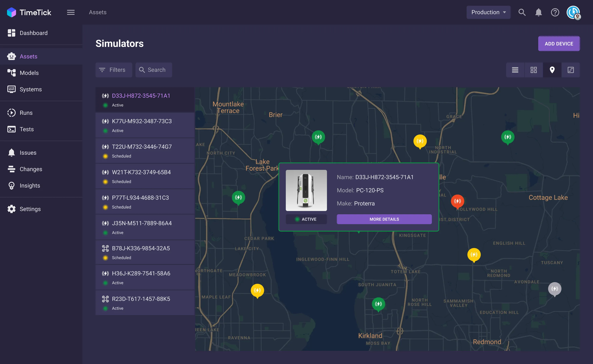Open the notifications bell in header
Screen dimensions: 593x364
point(539,12)
